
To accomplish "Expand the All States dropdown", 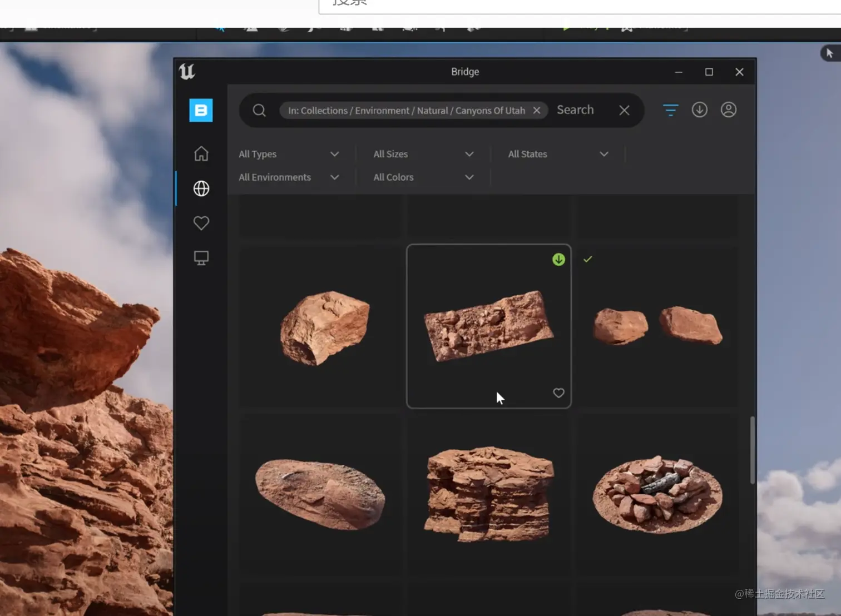I will point(558,154).
